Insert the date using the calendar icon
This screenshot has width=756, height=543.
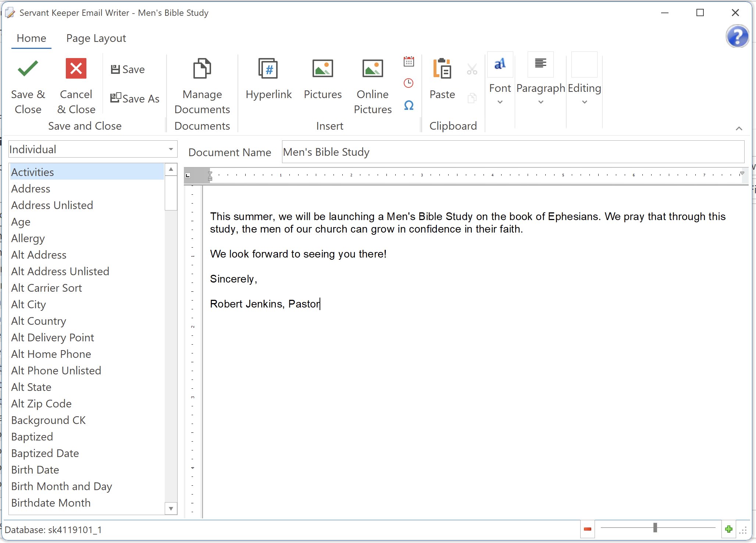(x=409, y=61)
